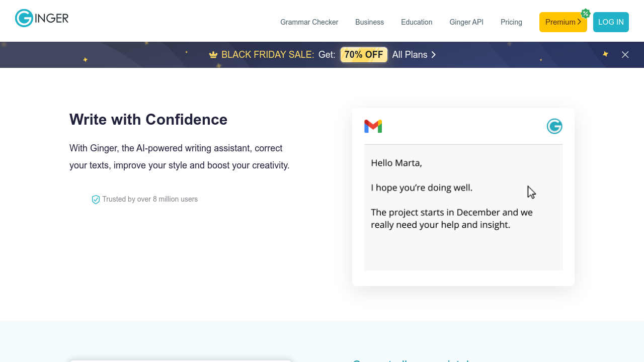Open the Ginger API page

466,22
